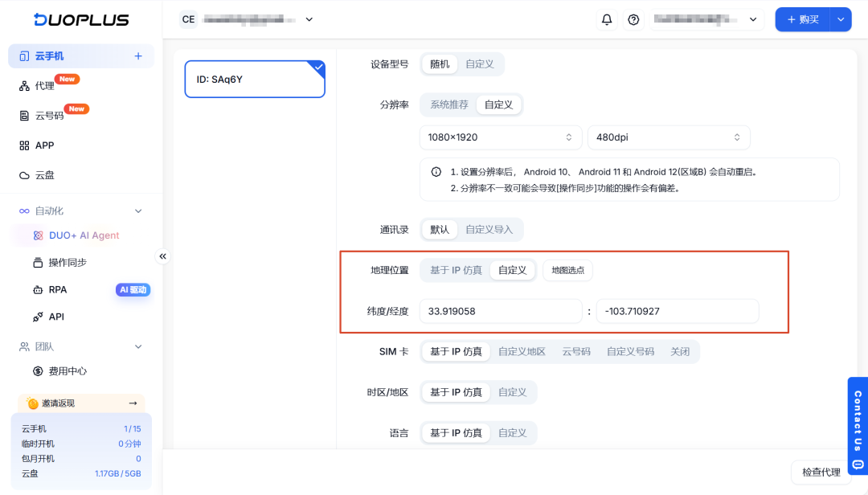Image resolution: width=868 pixels, height=495 pixels.
Task: Click the DUO+ AI Agent atom icon
Action: [38, 235]
